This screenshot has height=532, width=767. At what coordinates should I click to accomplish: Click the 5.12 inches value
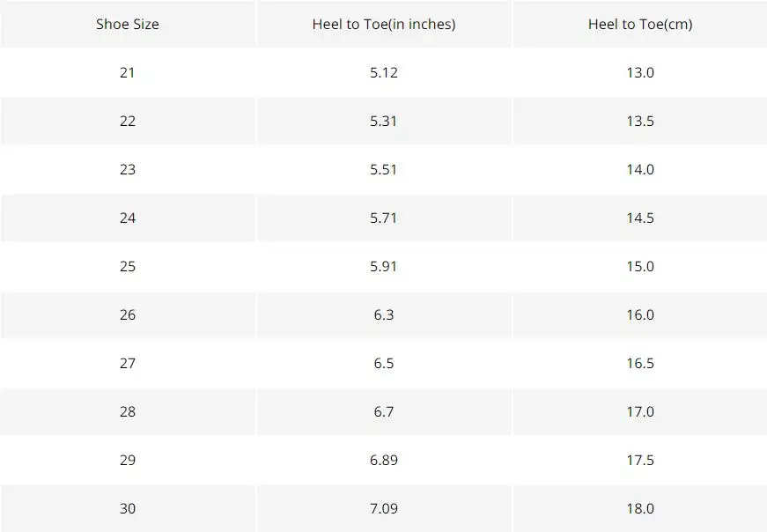384,72
